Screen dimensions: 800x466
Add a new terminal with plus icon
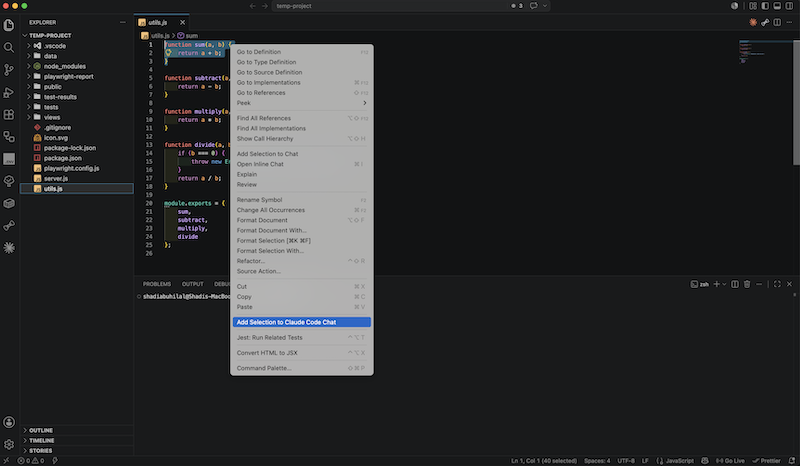pyautogui.click(x=716, y=284)
